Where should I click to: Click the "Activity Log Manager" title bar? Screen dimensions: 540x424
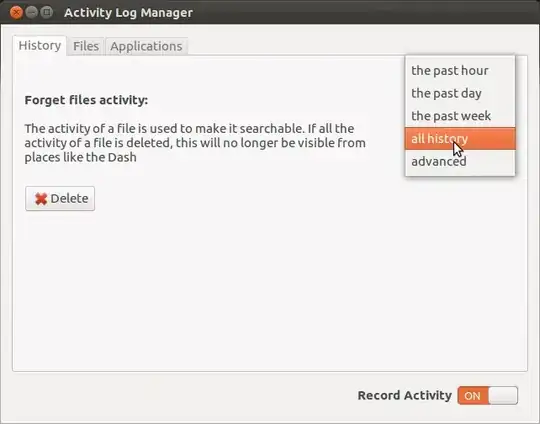(128, 12)
